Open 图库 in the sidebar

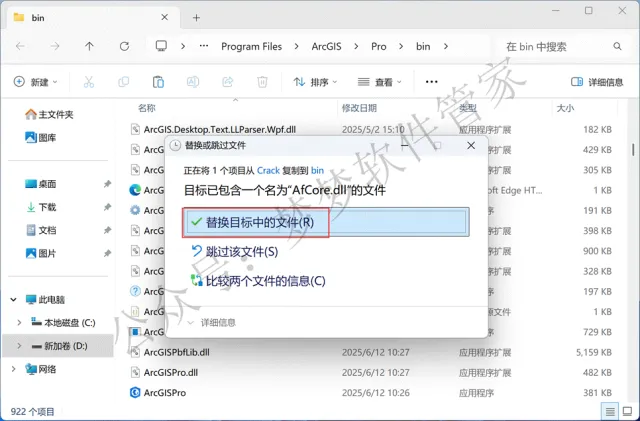pos(40,138)
